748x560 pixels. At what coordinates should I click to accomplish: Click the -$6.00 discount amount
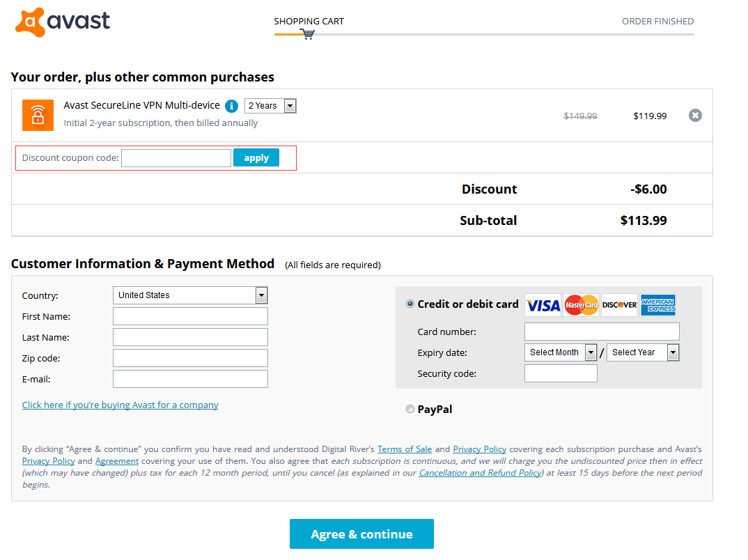coord(649,189)
